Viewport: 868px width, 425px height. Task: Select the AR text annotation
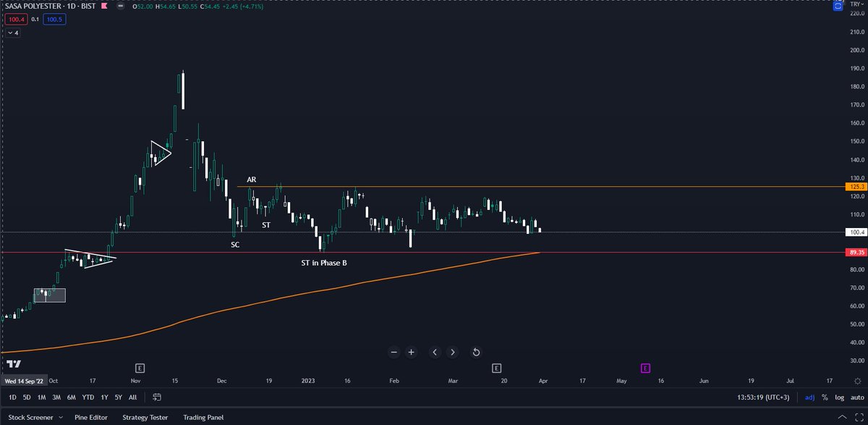(x=251, y=179)
